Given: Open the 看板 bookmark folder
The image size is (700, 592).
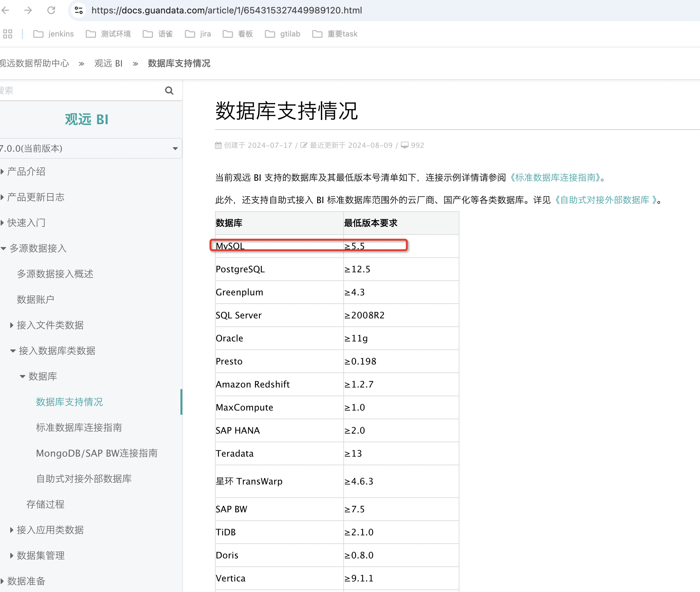Looking at the screenshot, I should (x=238, y=34).
